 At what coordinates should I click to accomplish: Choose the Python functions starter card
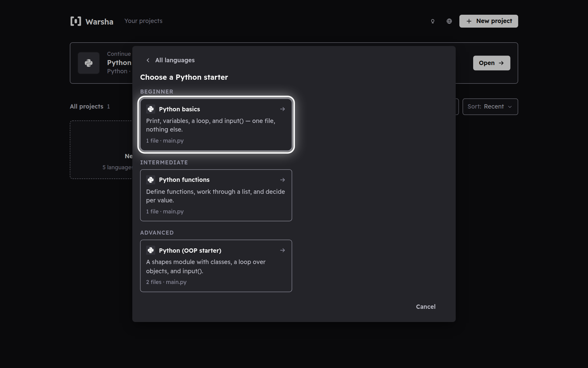pos(216,195)
